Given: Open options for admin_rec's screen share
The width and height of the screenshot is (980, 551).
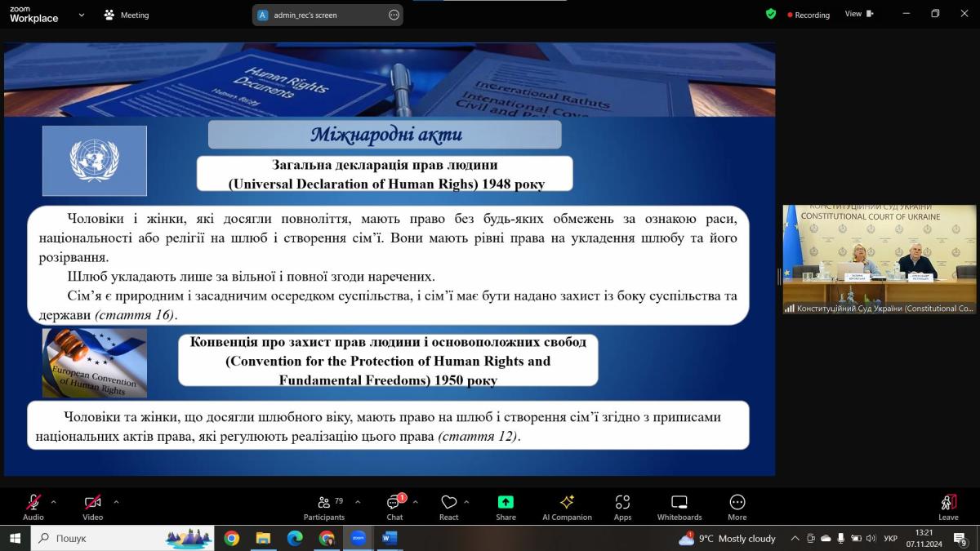Looking at the screenshot, I should pyautogui.click(x=394, y=15).
